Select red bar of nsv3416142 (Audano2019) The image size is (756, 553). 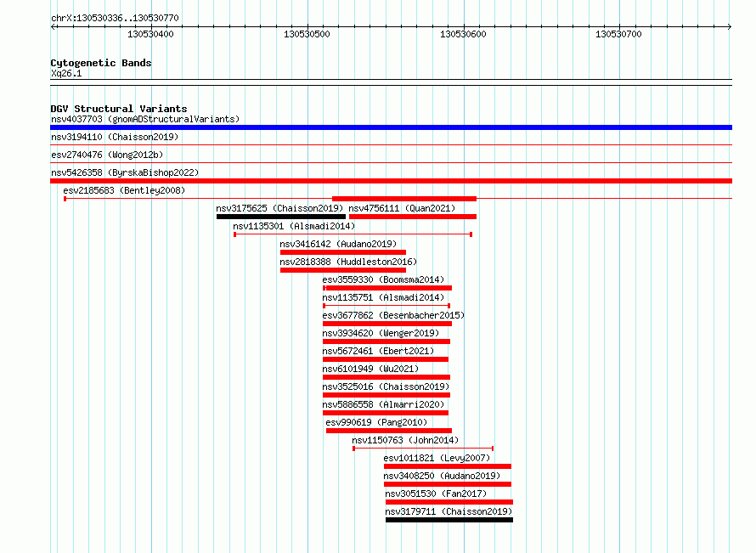point(343,252)
